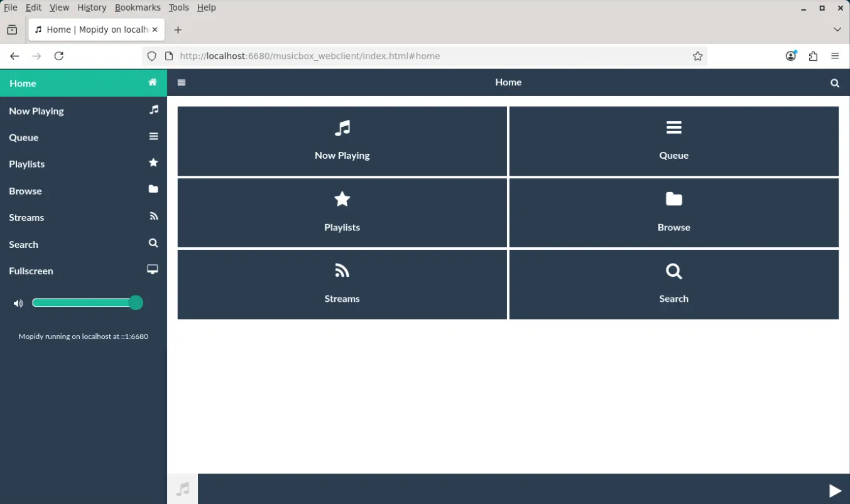Click the star icon on Playlists tile
The image size is (850, 504).
[x=342, y=200]
